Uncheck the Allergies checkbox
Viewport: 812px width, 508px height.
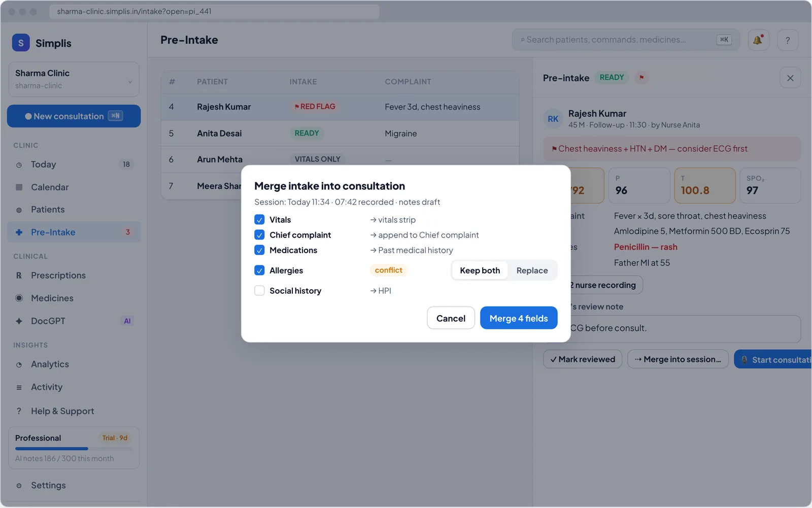coord(259,270)
